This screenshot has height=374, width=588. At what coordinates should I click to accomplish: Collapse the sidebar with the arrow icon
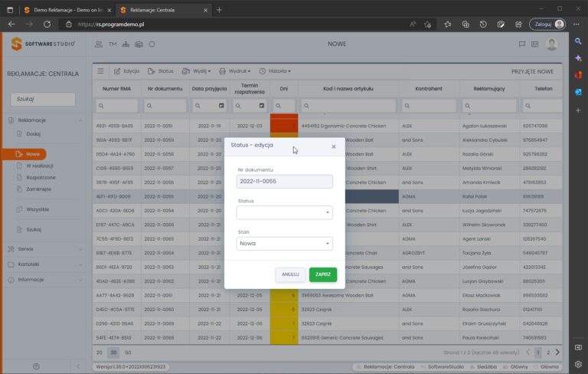(79, 367)
